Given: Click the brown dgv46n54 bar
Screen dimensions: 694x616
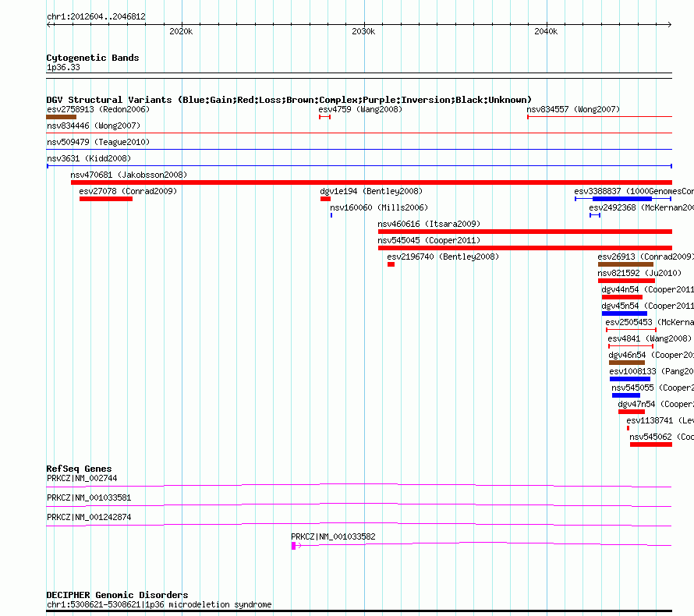Looking at the screenshot, I should click(627, 363).
